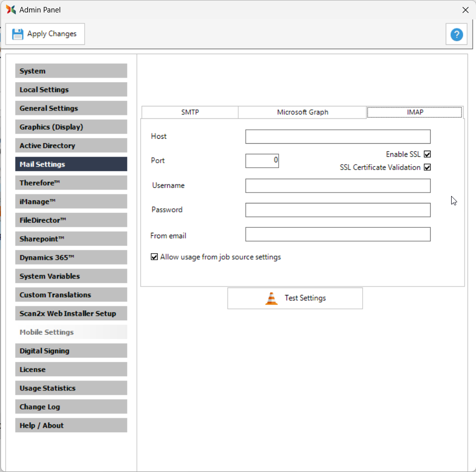Click the Apply Changes button
Viewport: 476px width, 472px height.
click(45, 34)
